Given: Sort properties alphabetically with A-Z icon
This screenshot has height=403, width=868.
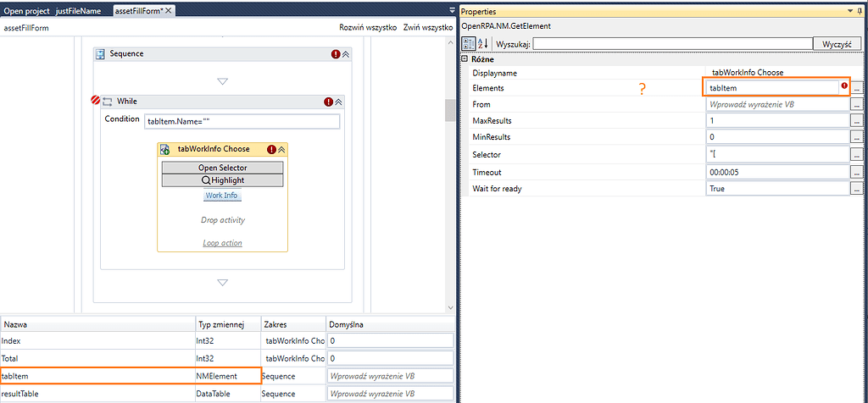Looking at the screenshot, I should 481,43.
